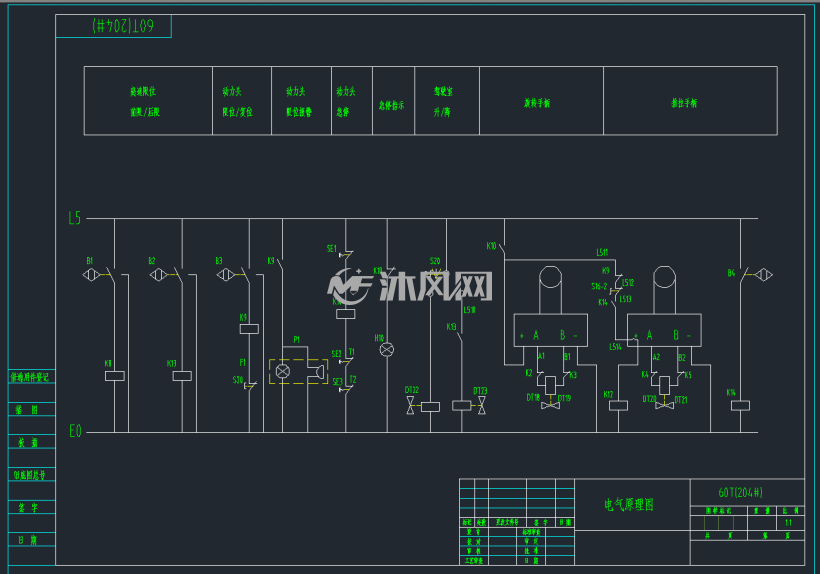Click 60T(204#) in the title block
The width and height of the screenshot is (820, 574).
click(740, 492)
